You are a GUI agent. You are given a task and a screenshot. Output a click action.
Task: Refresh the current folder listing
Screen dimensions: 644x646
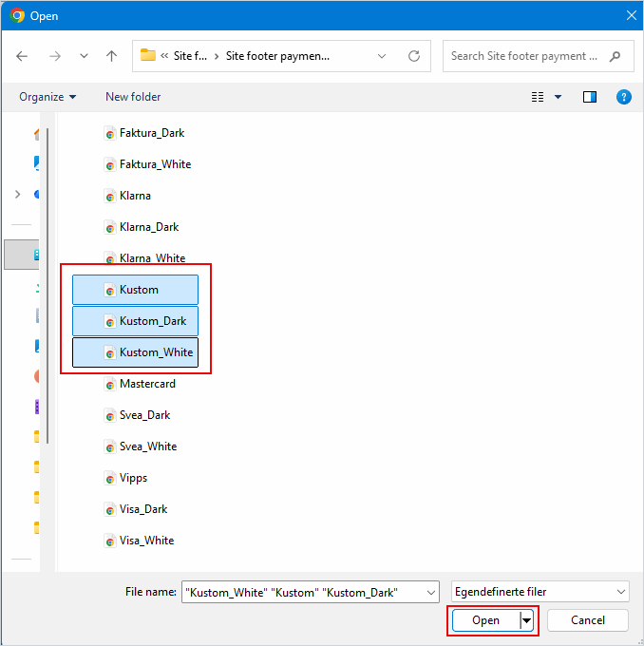[414, 56]
